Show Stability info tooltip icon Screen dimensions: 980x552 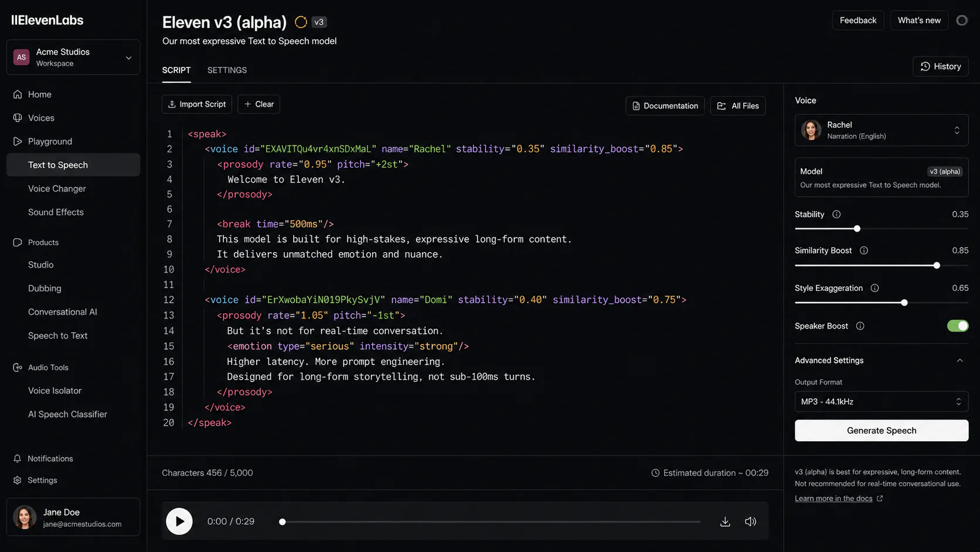pyautogui.click(x=836, y=214)
